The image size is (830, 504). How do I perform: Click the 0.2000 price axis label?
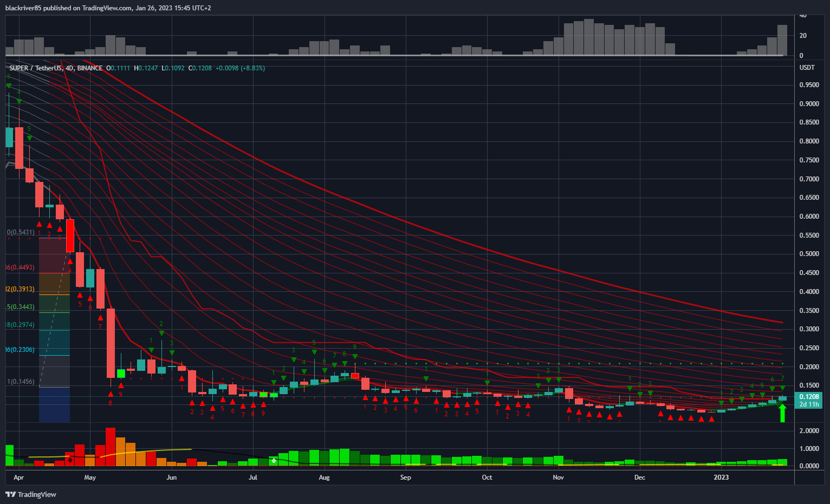(809, 367)
